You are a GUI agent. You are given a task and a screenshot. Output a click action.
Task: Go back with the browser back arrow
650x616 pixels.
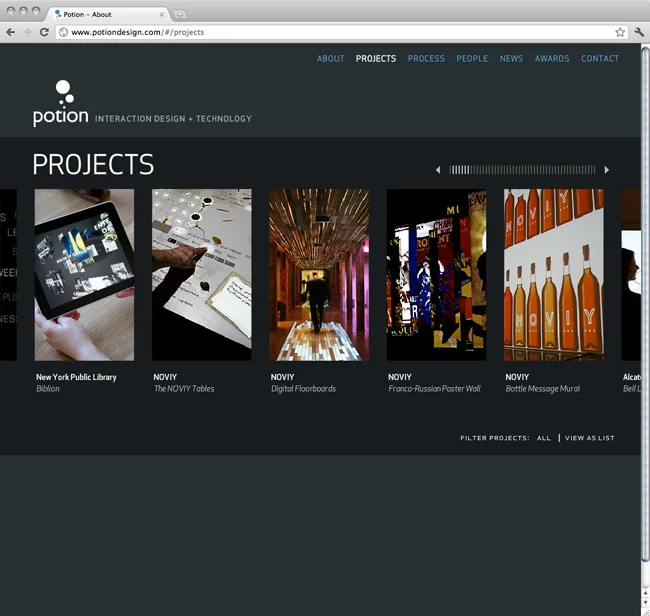coord(11,32)
